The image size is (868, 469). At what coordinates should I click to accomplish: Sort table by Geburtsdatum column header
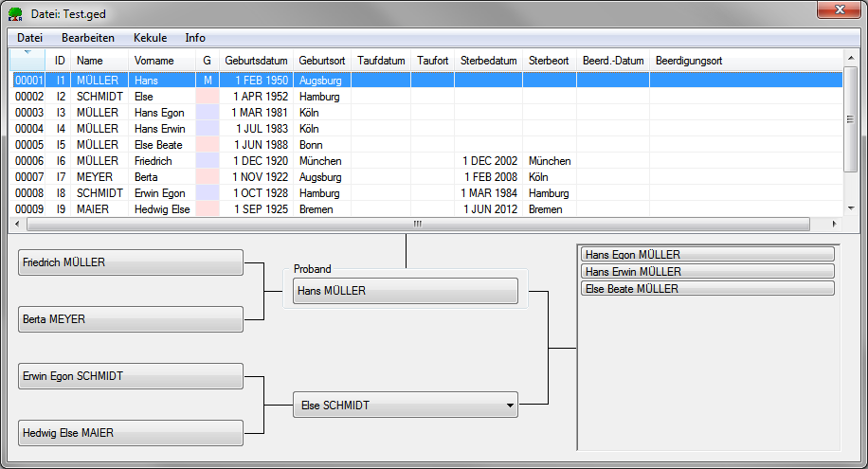click(256, 61)
